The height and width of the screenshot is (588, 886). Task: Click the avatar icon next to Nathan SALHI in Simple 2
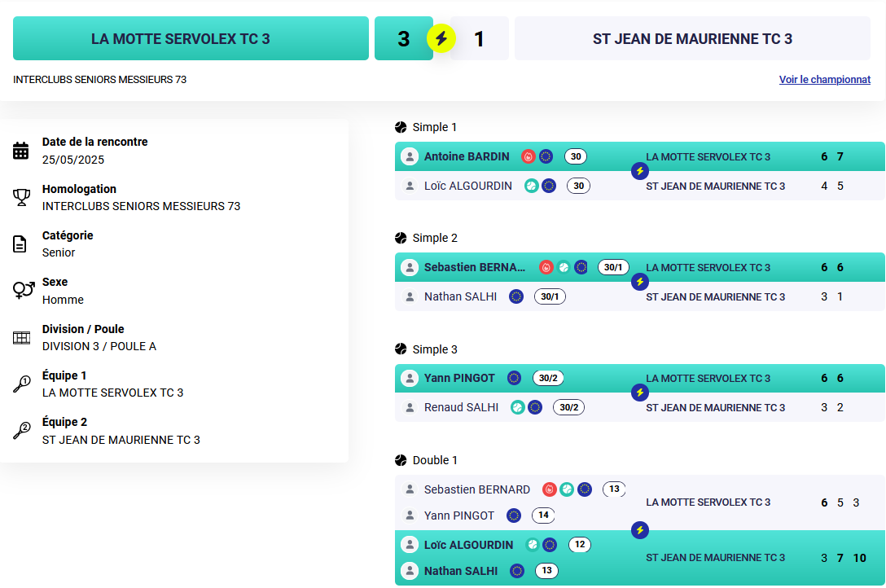(x=410, y=296)
